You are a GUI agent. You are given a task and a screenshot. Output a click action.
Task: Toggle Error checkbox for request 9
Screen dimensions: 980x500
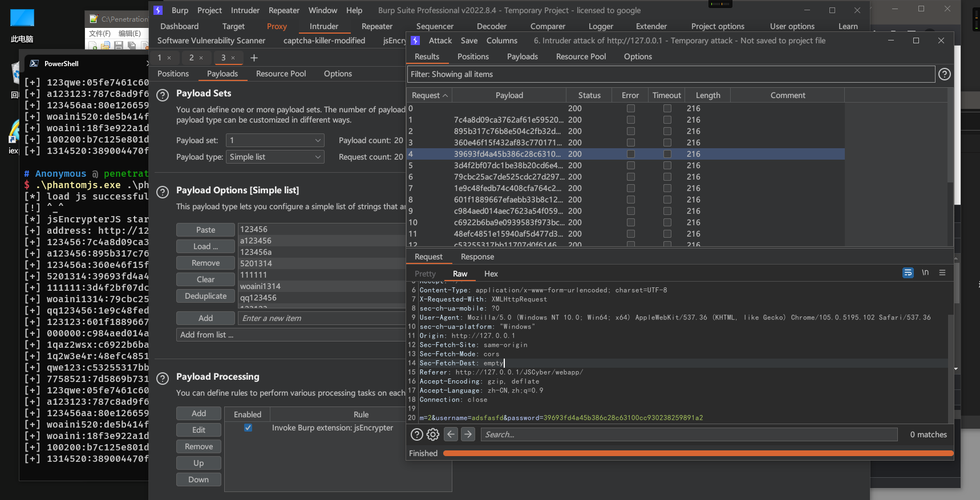pyautogui.click(x=630, y=211)
